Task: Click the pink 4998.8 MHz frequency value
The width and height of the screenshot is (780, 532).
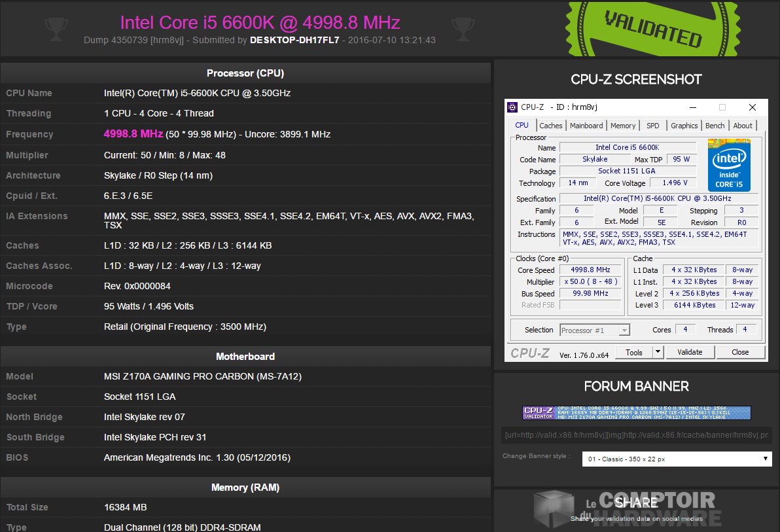Action: tap(133, 134)
